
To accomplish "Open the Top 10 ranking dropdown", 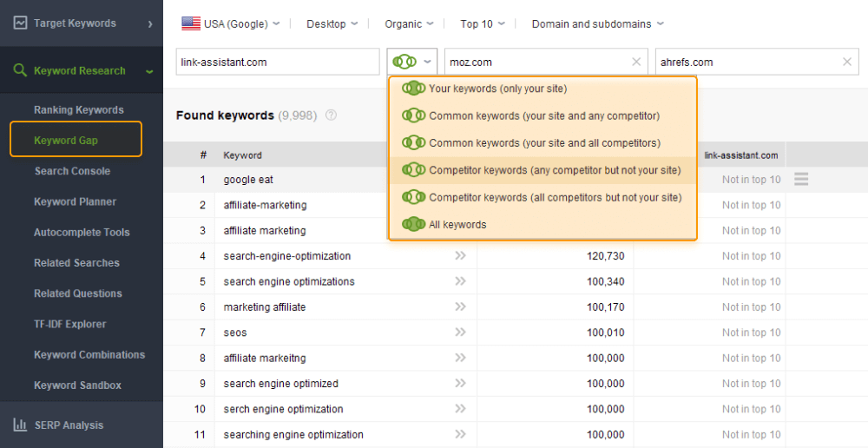I will coord(482,23).
